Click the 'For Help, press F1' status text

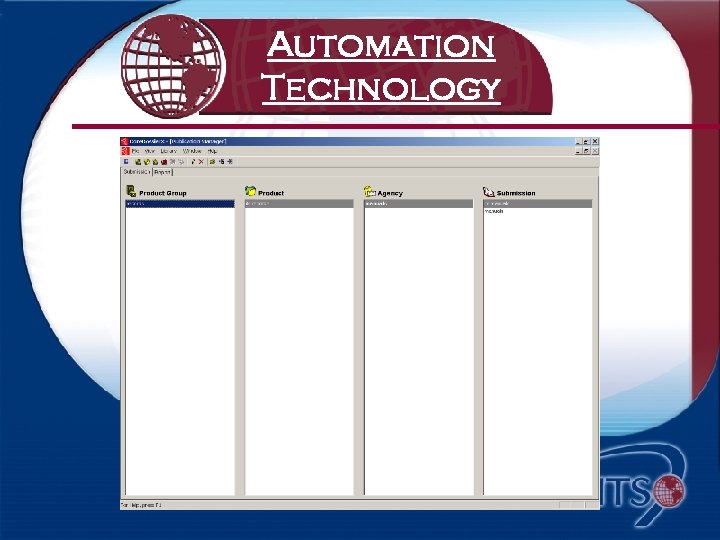click(141, 505)
